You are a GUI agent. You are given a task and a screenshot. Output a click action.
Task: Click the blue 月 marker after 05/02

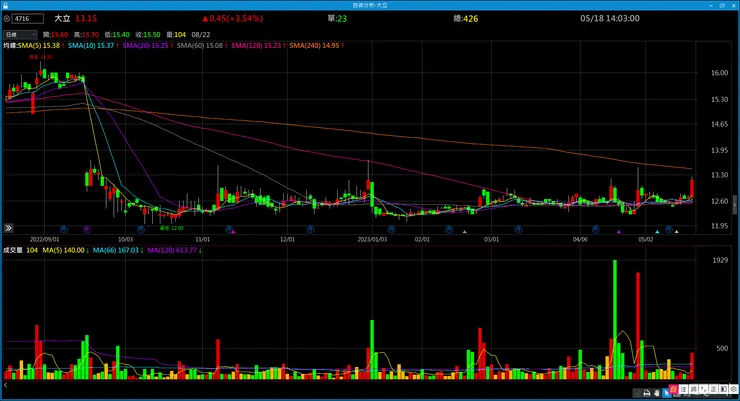pyautogui.click(x=669, y=229)
